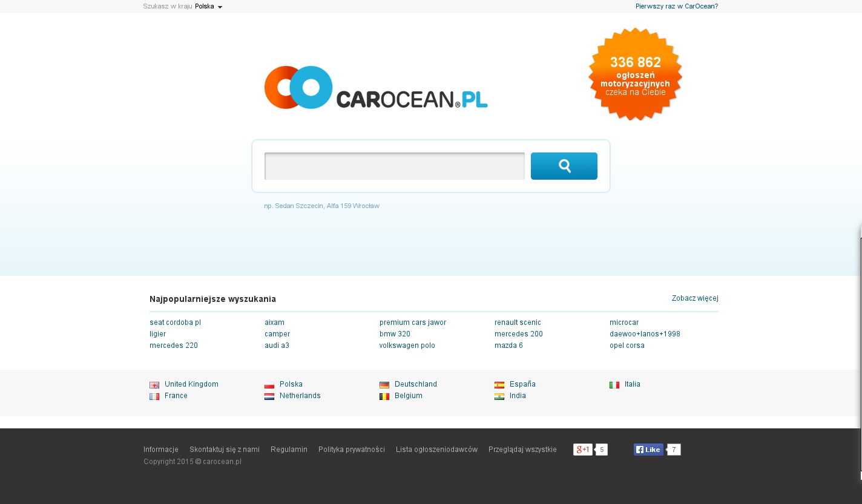Image resolution: width=862 pixels, height=504 pixels.
Task: Select Netherlands country link
Action: click(x=300, y=396)
